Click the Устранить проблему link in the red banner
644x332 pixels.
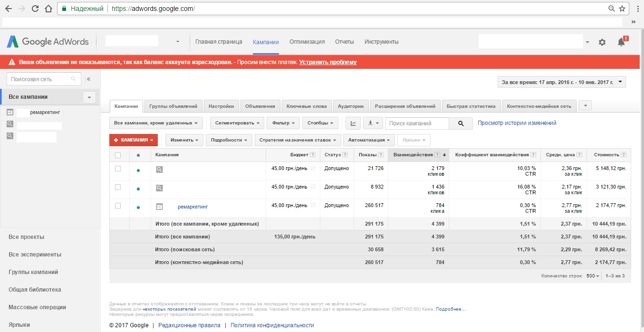(x=328, y=62)
